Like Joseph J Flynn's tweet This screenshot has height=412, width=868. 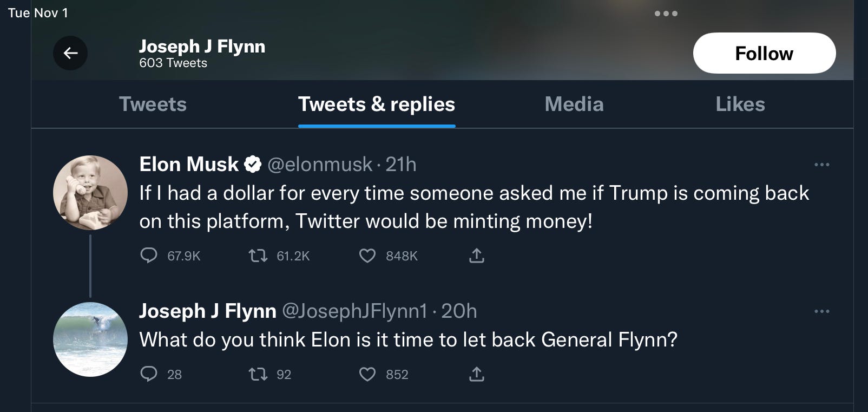tap(367, 374)
